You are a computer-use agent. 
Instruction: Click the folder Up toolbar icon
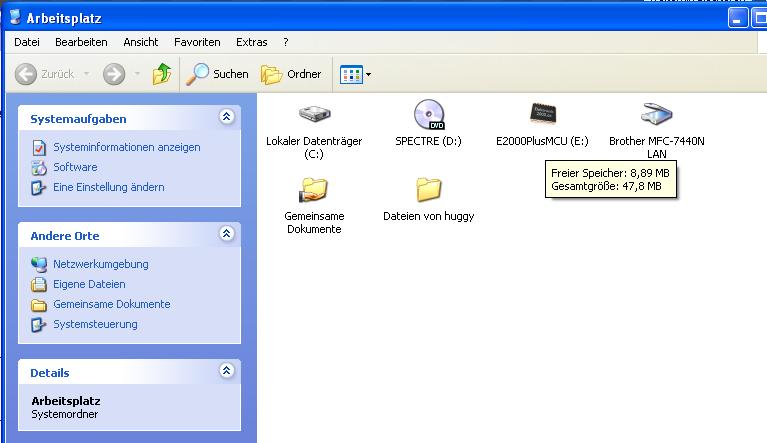click(x=162, y=74)
